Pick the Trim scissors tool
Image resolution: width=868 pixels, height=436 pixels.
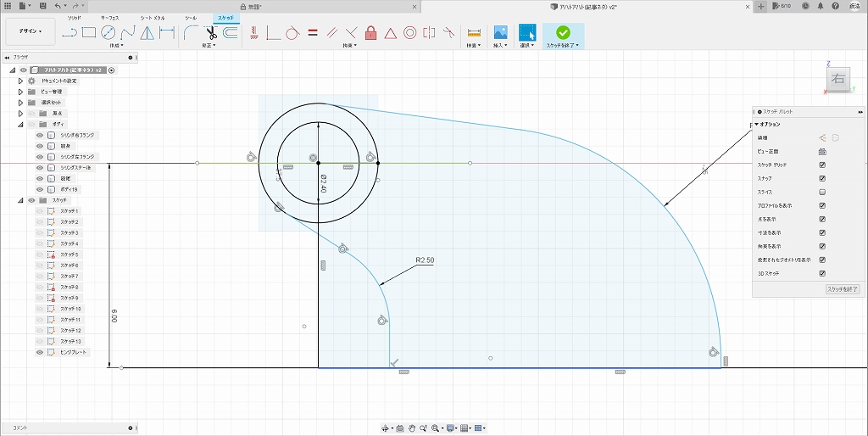211,34
